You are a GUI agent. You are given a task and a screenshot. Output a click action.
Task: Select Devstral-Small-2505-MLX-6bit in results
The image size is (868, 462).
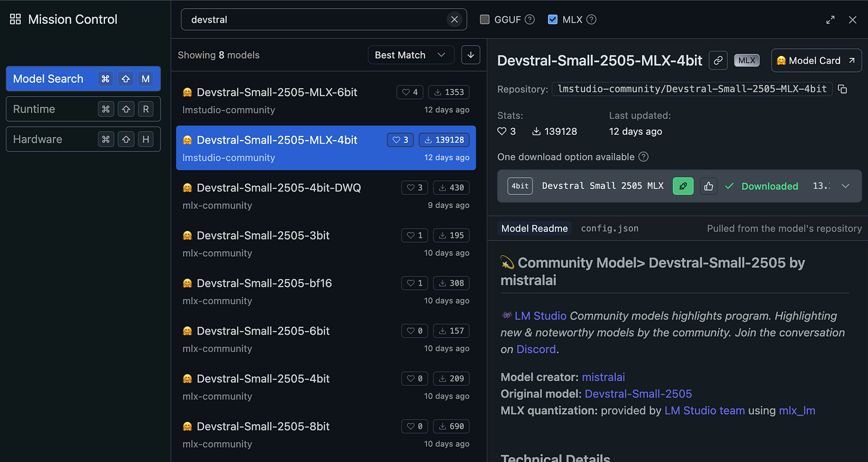tap(326, 100)
